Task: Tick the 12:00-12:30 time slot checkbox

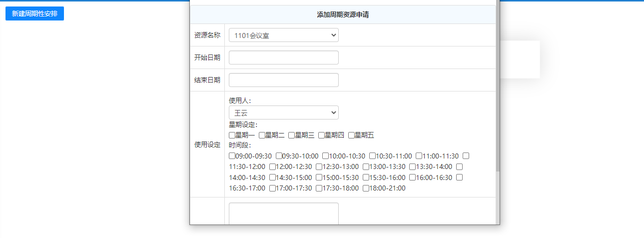Action: tap(273, 166)
